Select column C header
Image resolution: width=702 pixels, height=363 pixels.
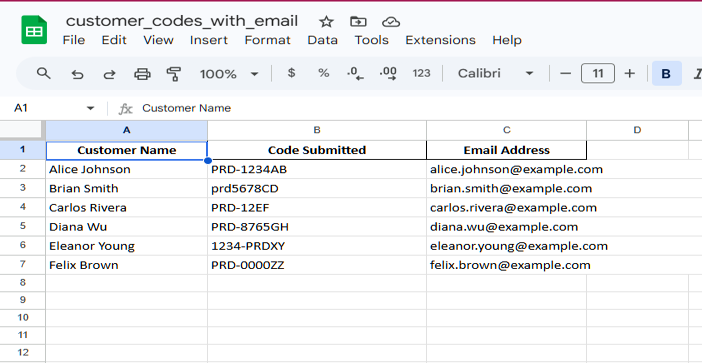506,130
